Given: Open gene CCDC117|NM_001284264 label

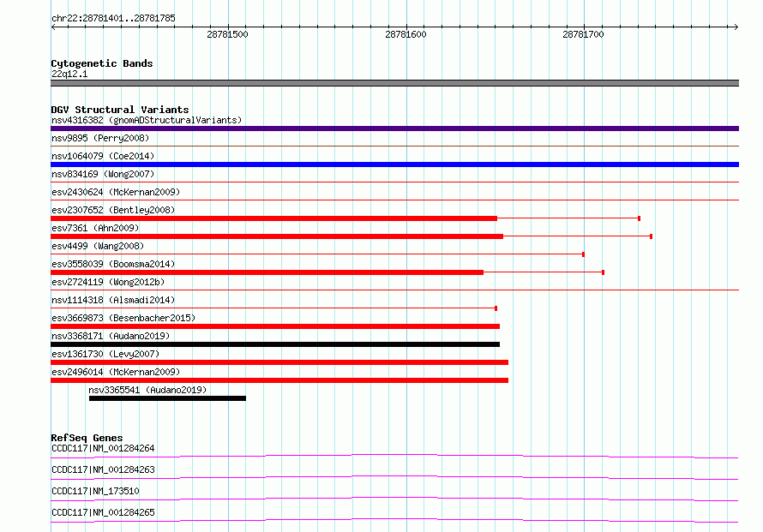Looking at the screenshot, I should 103,448.
